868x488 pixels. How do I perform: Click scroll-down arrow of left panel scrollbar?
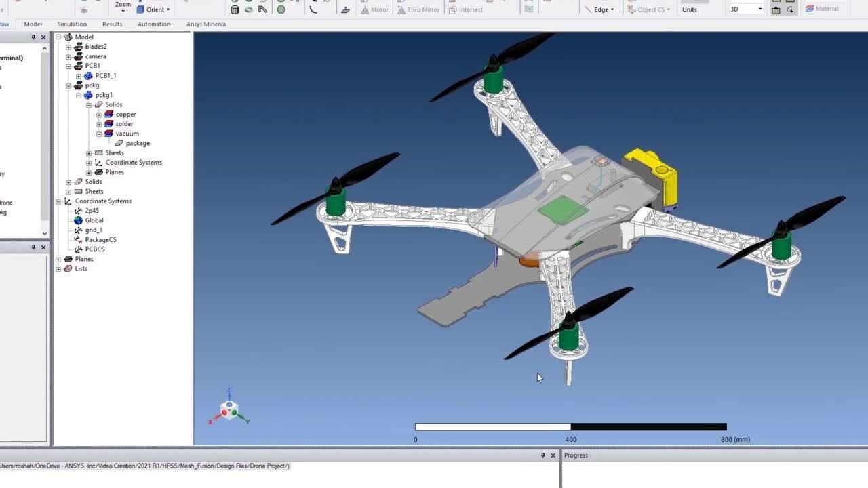(x=45, y=233)
